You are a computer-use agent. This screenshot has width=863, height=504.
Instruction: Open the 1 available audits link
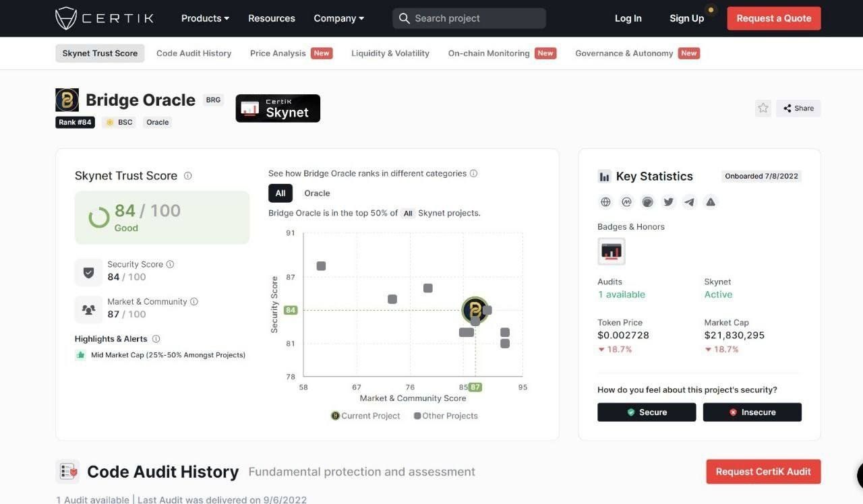(x=621, y=294)
